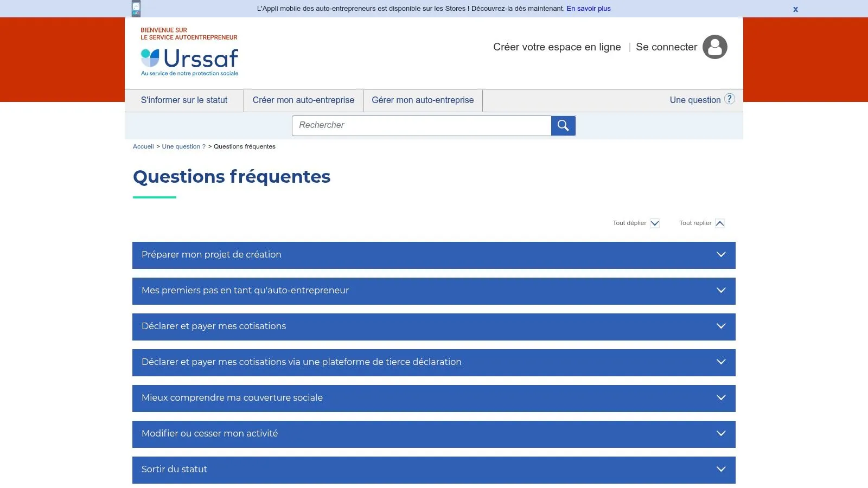Open S'informer sur le statut menu

click(184, 100)
